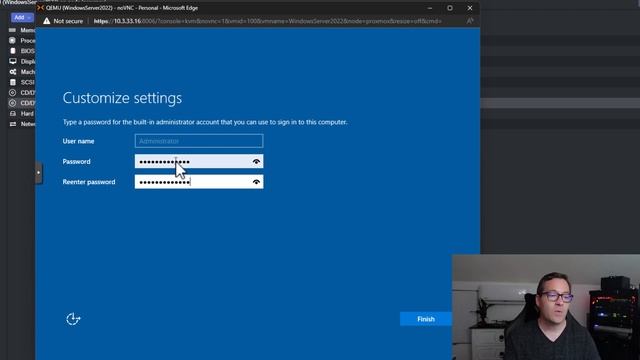
Task: Maximize the QEMU noVNC Edge window
Action: [x=450, y=8]
